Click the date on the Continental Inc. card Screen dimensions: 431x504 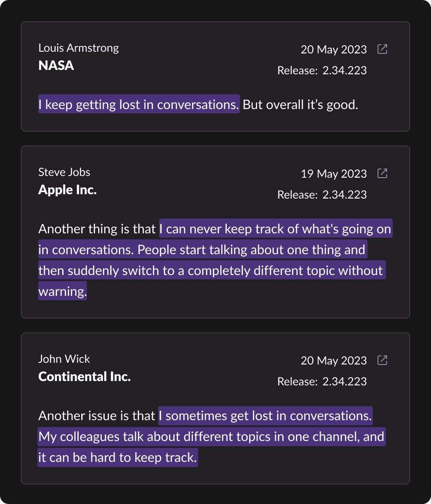pos(334,361)
